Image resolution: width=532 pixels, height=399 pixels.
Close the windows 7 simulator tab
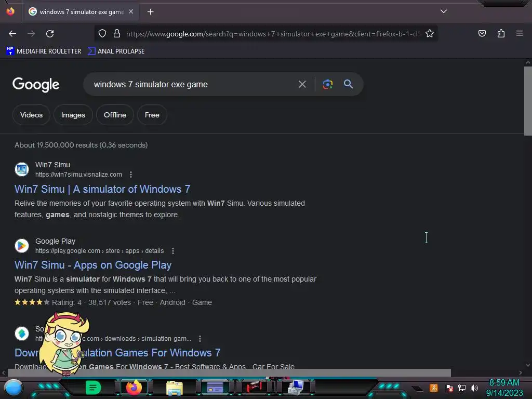(131, 11)
